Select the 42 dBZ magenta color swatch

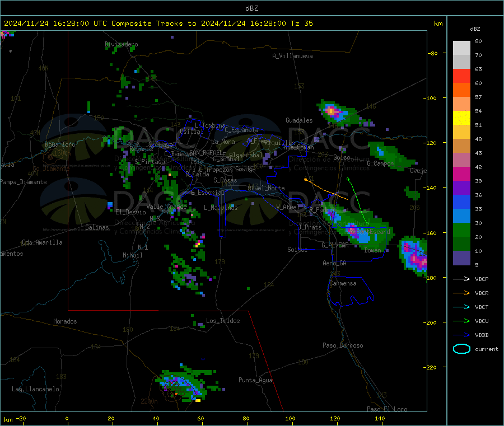pyautogui.click(x=461, y=174)
